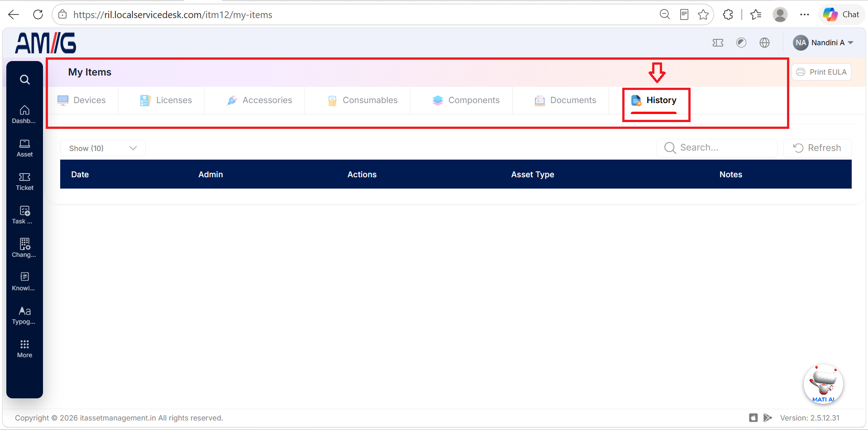Viewport: 868px width, 430px height.
Task: Select the Documents tab
Action: pyautogui.click(x=565, y=100)
